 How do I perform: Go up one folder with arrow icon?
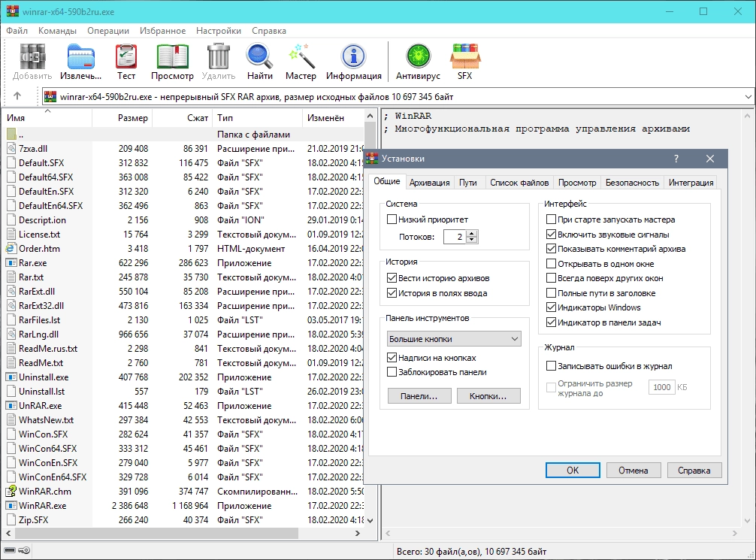click(x=17, y=96)
